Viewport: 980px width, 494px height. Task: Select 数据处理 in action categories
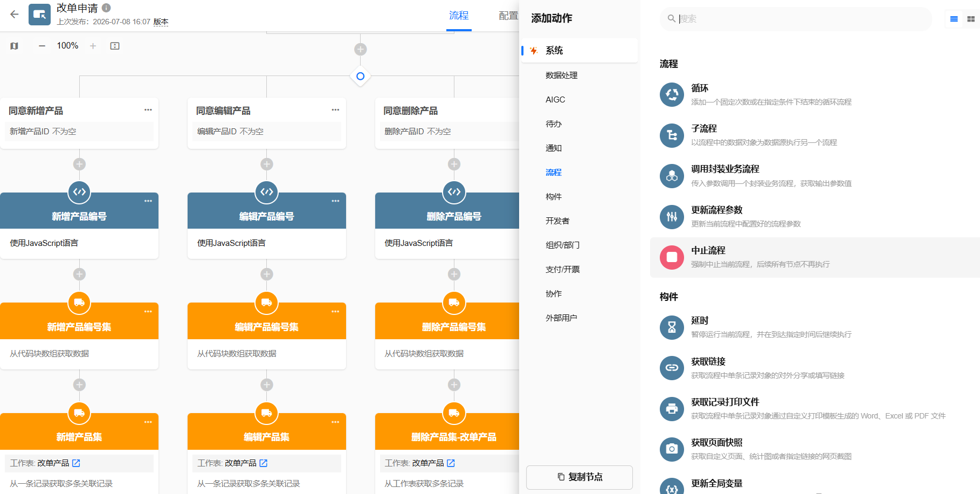[x=561, y=76]
